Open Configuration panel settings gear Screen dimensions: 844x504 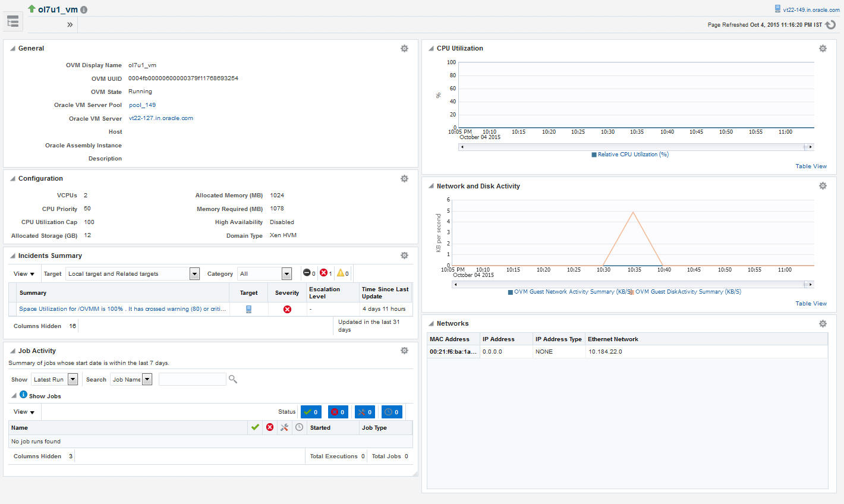404,178
